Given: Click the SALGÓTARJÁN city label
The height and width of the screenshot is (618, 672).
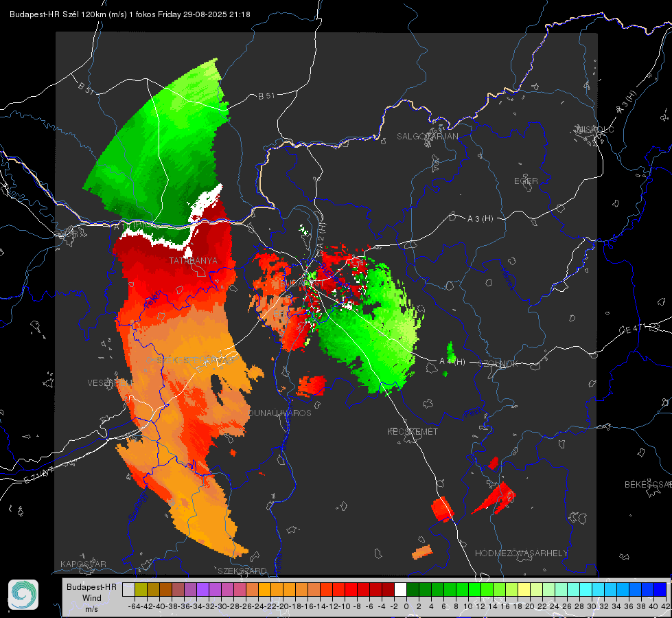Looking at the screenshot, I should pos(427,137).
